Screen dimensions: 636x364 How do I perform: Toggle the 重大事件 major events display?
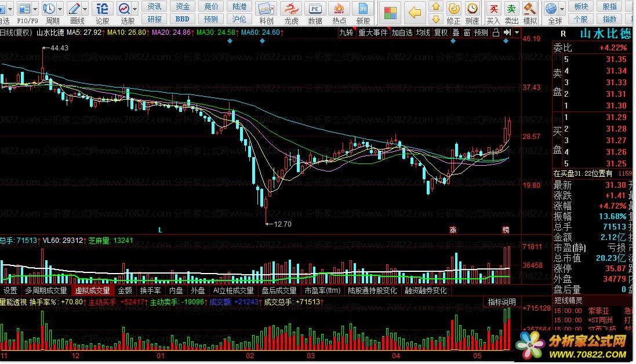373,32
